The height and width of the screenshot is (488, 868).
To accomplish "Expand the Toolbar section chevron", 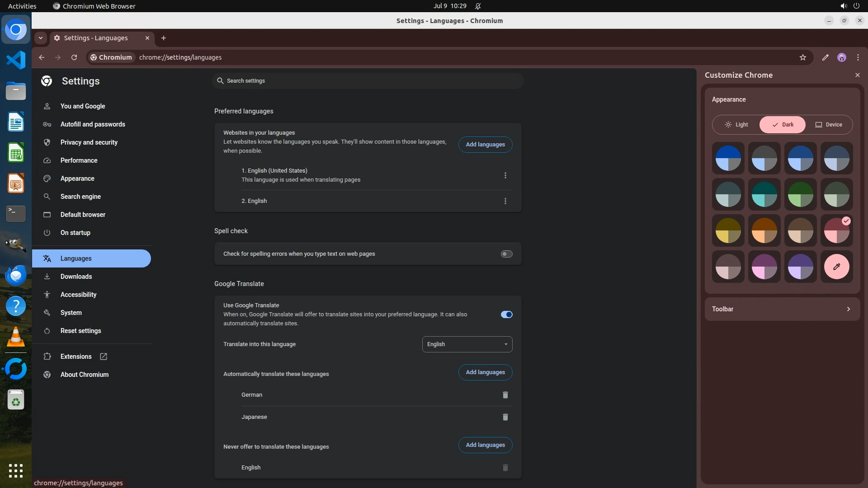I will (848, 309).
